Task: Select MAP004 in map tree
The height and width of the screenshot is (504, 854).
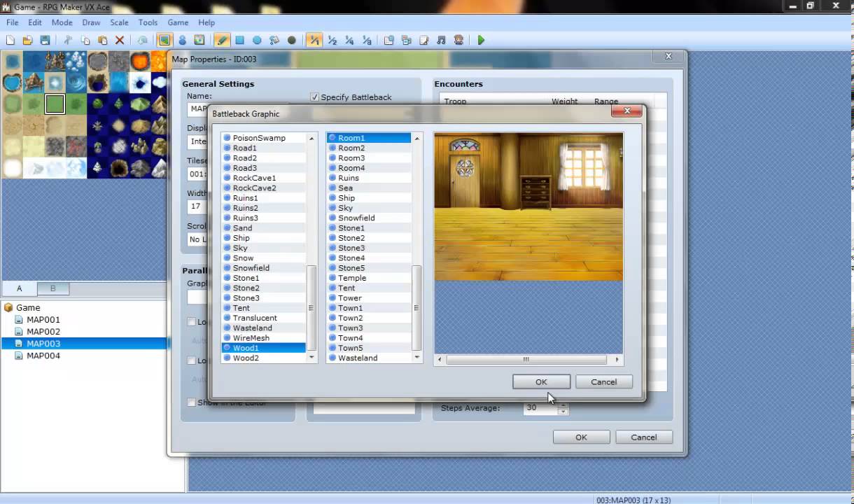Action: (43, 356)
